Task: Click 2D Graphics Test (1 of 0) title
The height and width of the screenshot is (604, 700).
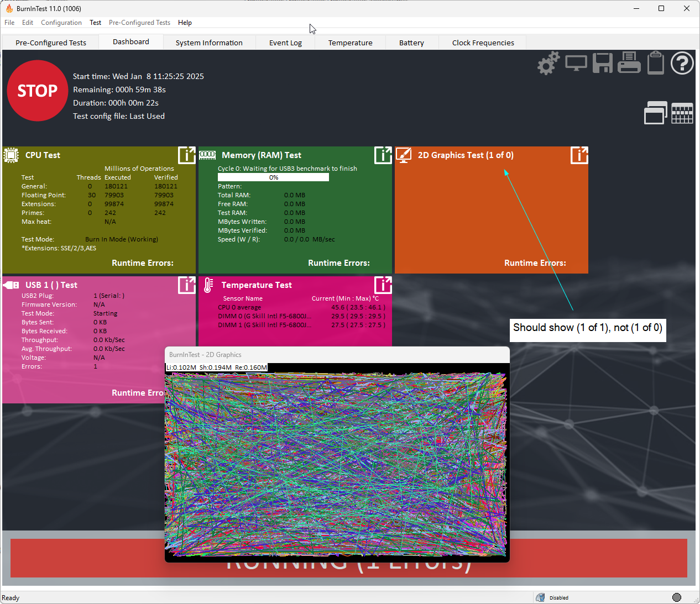Action: point(466,155)
